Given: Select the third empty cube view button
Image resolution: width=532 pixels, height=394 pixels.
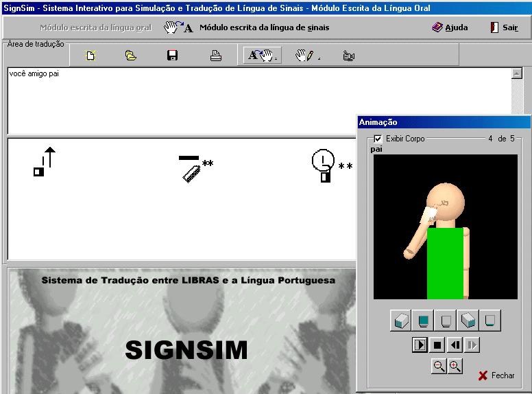Looking at the screenshot, I should coord(445,320).
